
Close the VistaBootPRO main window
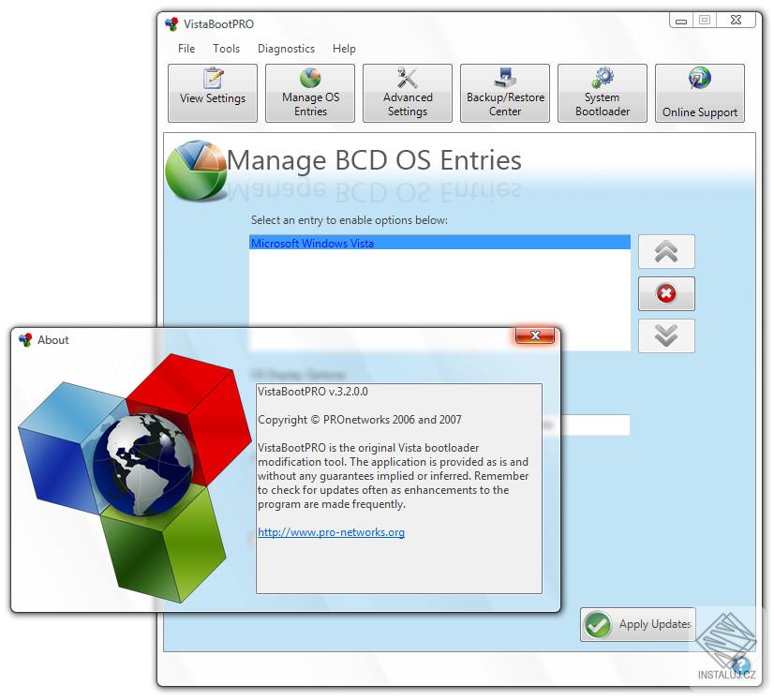pos(736,21)
